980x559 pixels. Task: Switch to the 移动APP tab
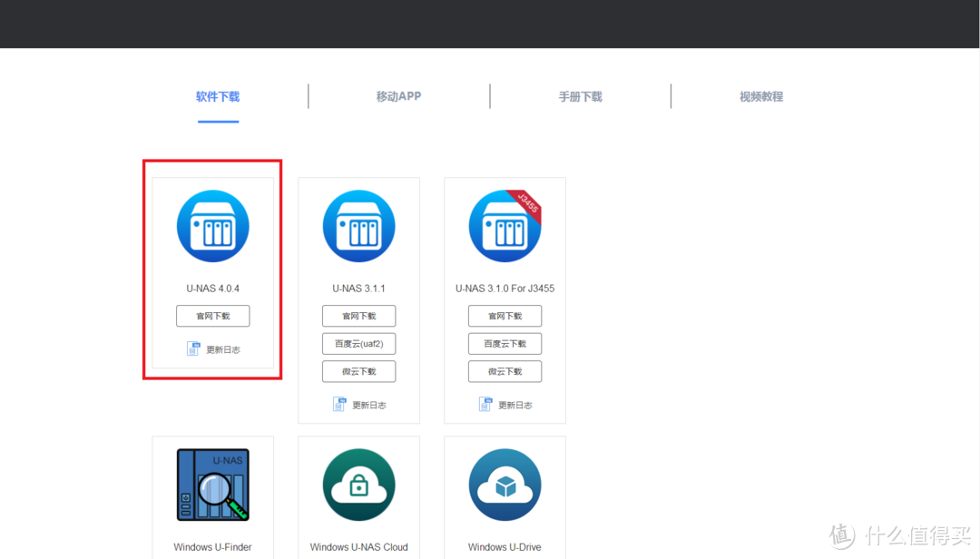coord(398,96)
